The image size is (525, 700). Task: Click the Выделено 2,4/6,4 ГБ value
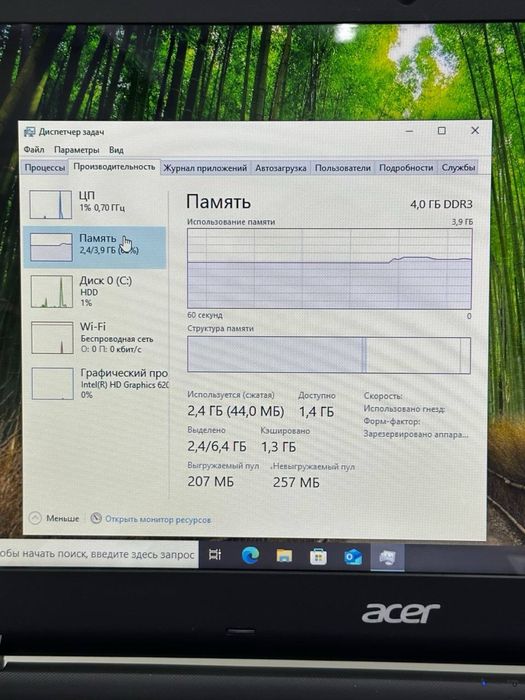point(217,446)
